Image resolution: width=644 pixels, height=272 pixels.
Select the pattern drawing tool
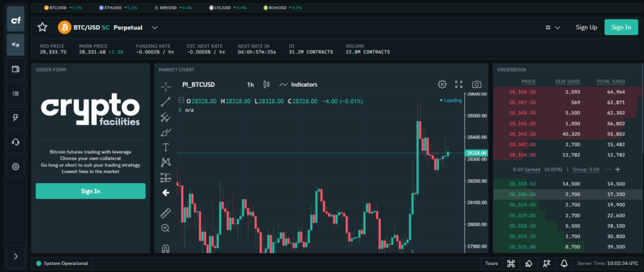pos(165,163)
